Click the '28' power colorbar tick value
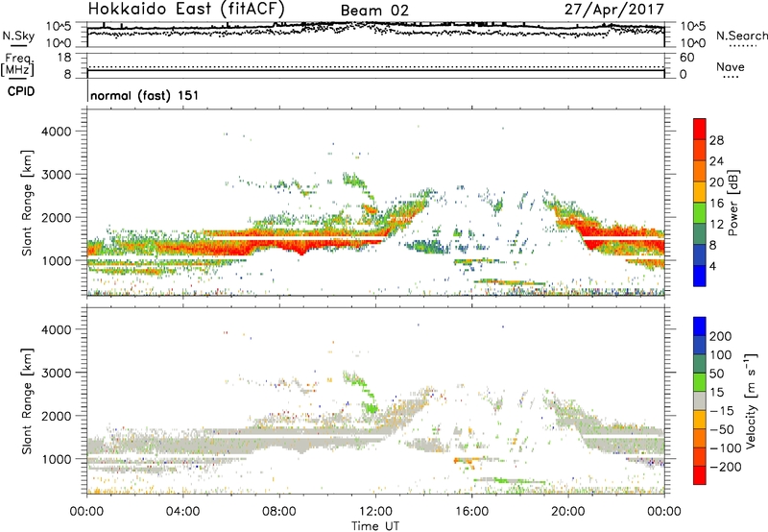The image size is (768, 532). pos(716,140)
